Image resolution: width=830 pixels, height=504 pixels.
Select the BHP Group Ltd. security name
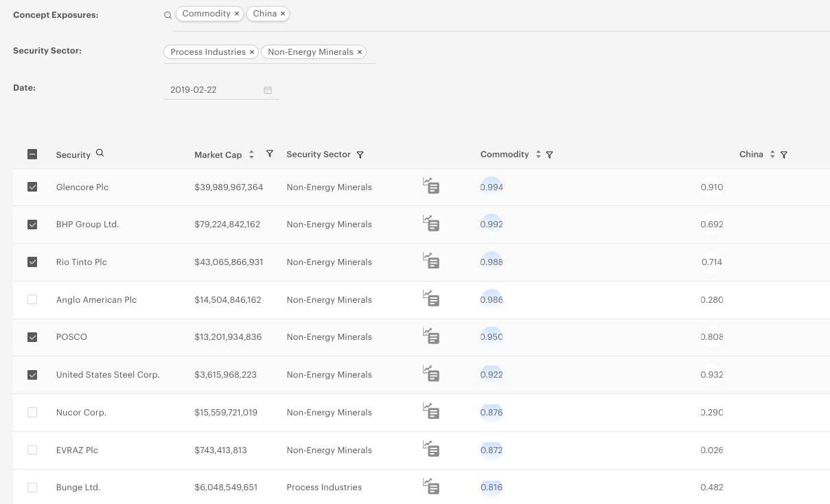click(88, 225)
